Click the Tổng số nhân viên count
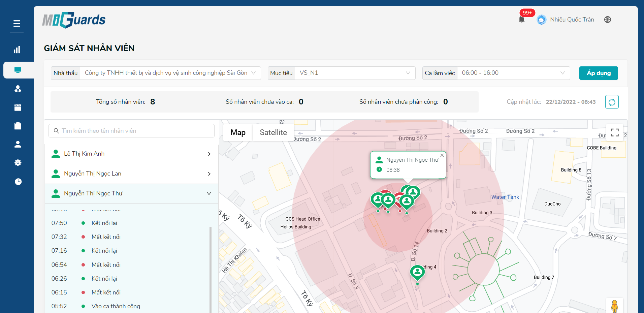 click(x=153, y=102)
